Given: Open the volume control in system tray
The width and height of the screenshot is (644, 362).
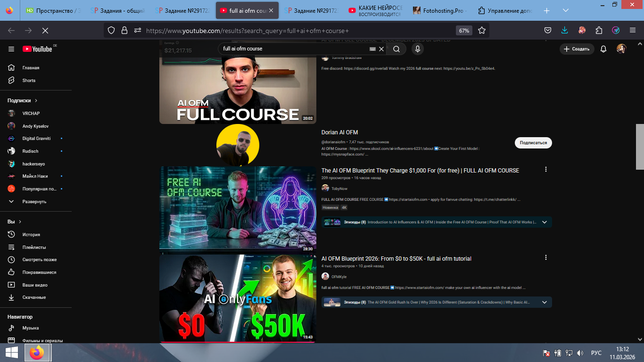Looking at the screenshot, I should coord(580,353).
